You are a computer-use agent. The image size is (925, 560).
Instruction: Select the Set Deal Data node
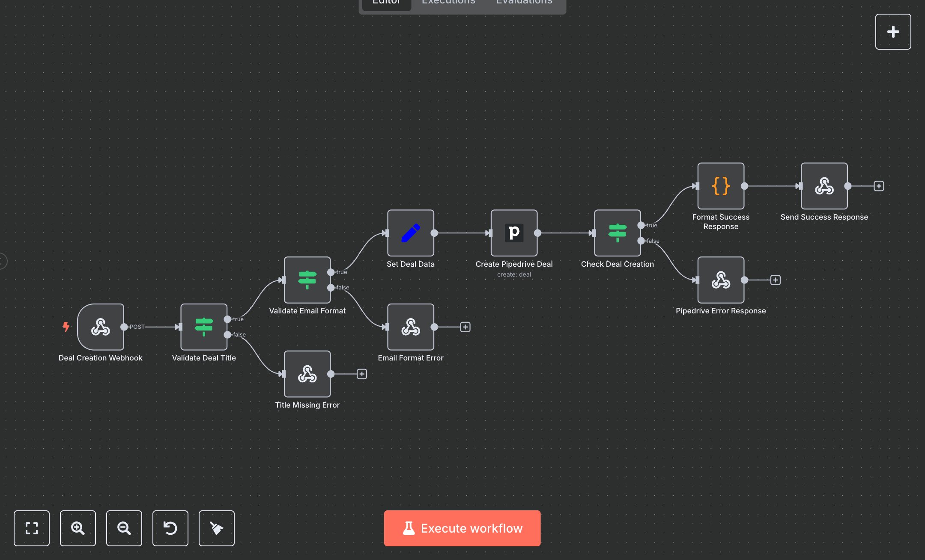pos(410,233)
